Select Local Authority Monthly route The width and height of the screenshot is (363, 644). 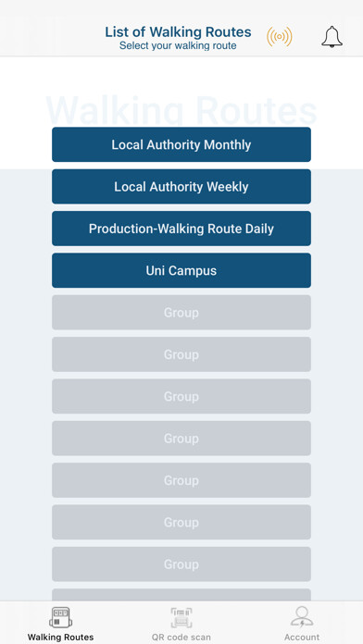pyautogui.click(x=181, y=144)
